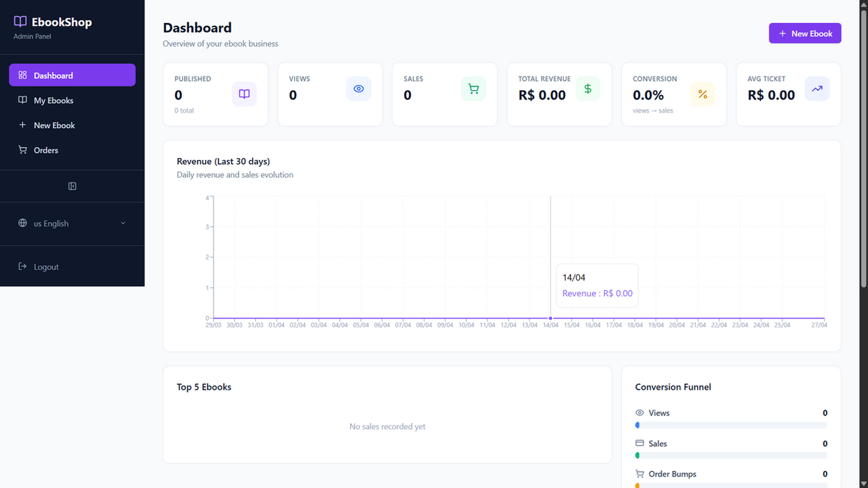Click the Sales shopping cart icon
The height and width of the screenshot is (488, 868).
pyautogui.click(x=473, y=89)
